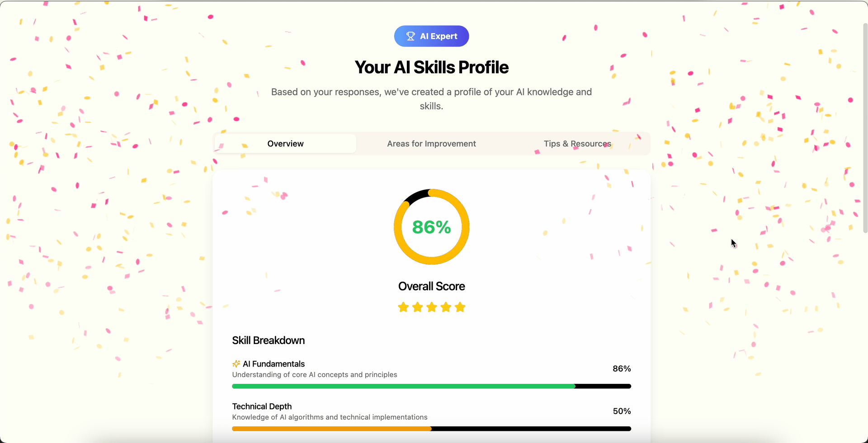Click the green 86% score text
The width and height of the screenshot is (868, 443).
tap(431, 227)
